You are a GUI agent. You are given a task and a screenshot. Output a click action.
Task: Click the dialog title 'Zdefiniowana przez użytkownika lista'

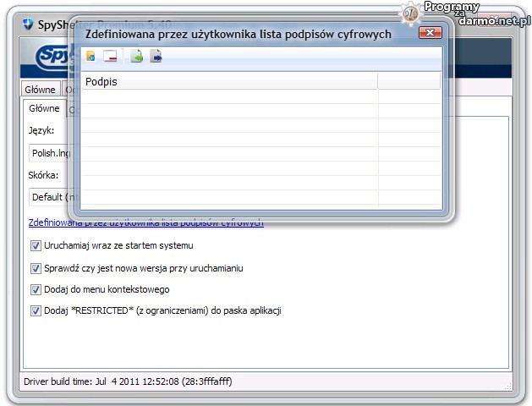point(238,34)
